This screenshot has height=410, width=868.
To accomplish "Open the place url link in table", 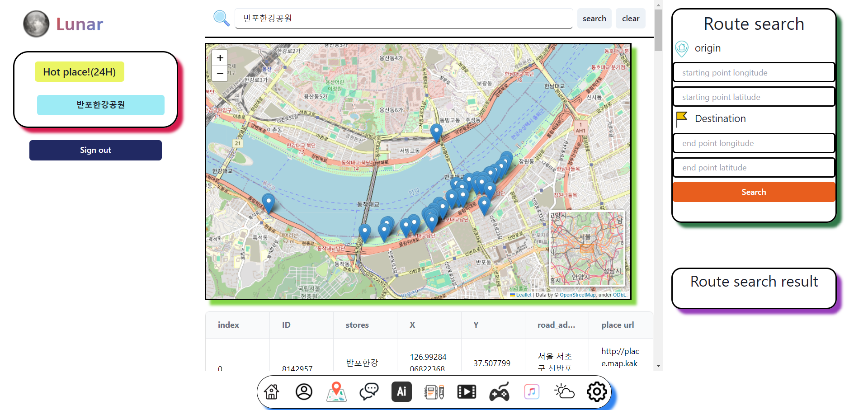I will point(620,357).
